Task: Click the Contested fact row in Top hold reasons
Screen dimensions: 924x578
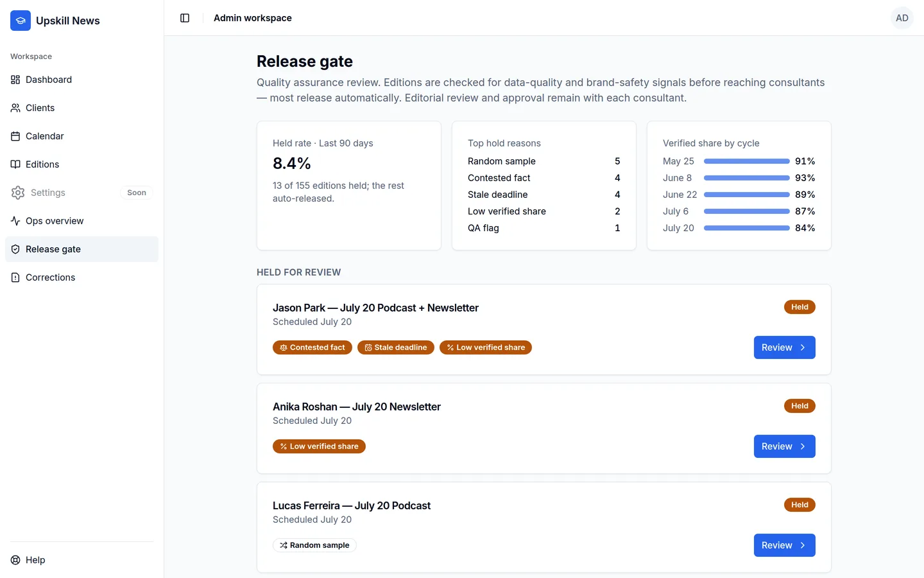Action: click(x=544, y=178)
